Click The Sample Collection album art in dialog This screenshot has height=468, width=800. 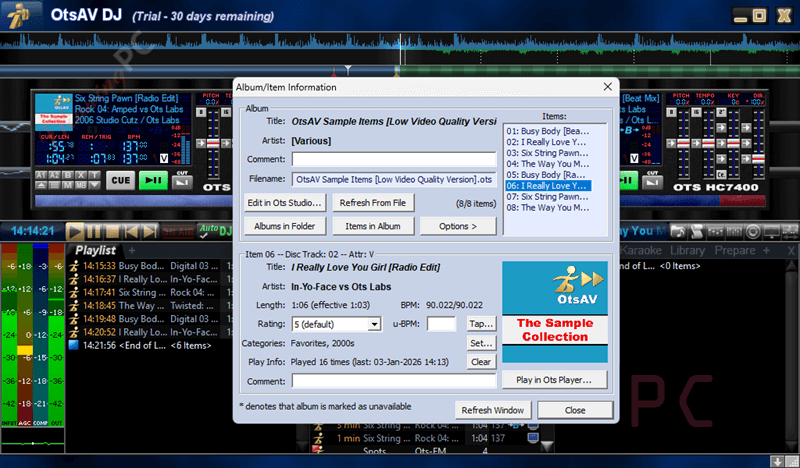[x=555, y=312]
